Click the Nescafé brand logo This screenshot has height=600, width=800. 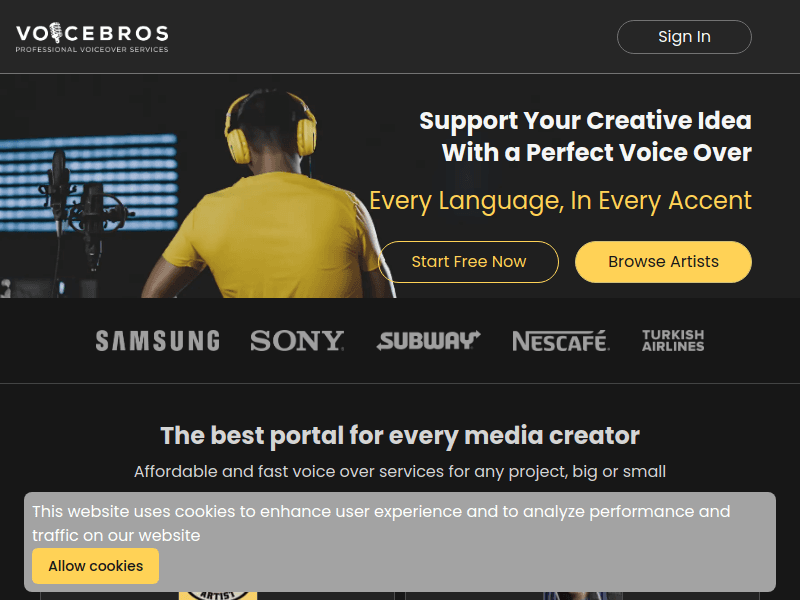[561, 341]
